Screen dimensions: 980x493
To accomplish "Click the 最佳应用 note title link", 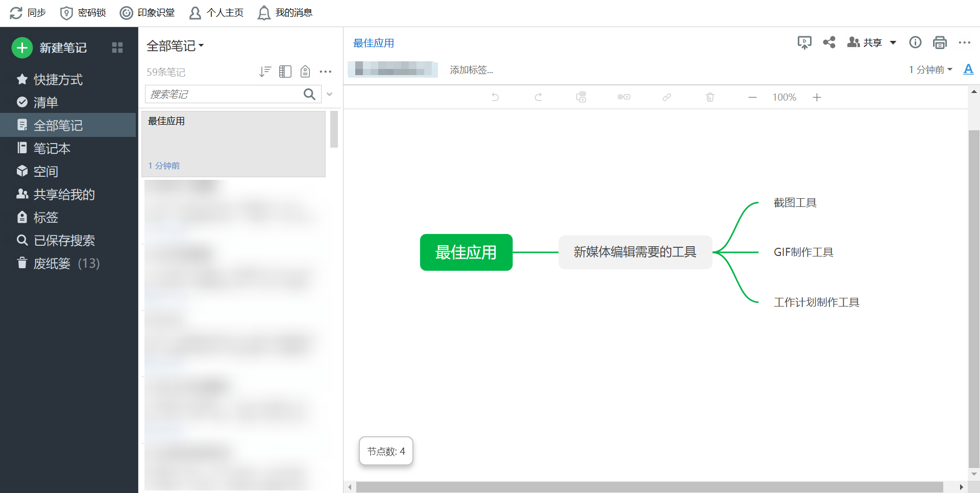I will pyautogui.click(x=373, y=43).
